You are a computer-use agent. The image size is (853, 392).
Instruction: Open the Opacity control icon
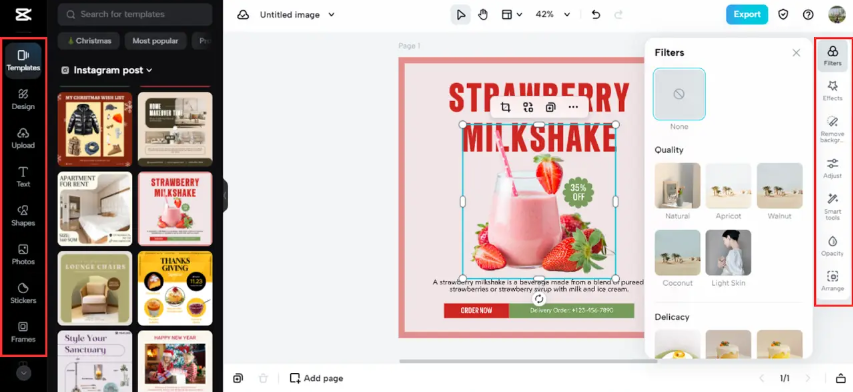click(832, 246)
